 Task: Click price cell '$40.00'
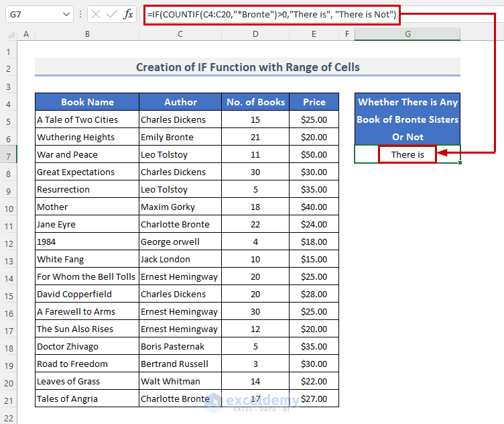point(314,207)
